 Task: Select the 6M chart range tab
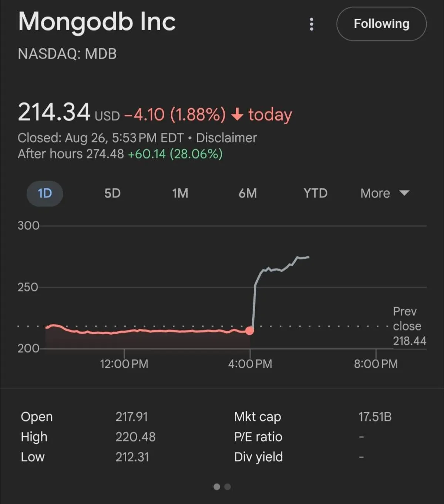click(x=248, y=193)
